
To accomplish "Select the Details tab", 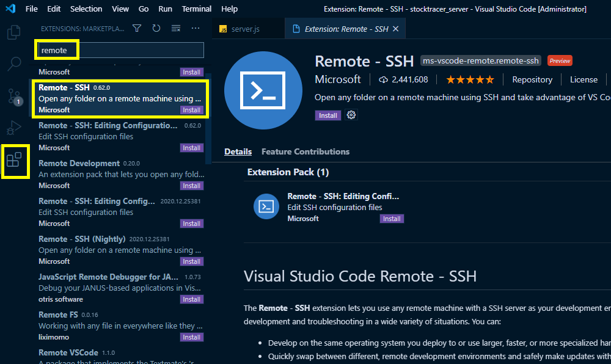I will [x=238, y=152].
